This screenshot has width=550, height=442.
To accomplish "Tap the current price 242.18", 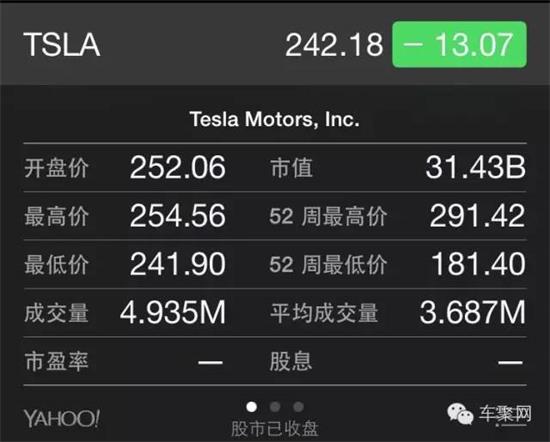I will (x=334, y=45).
